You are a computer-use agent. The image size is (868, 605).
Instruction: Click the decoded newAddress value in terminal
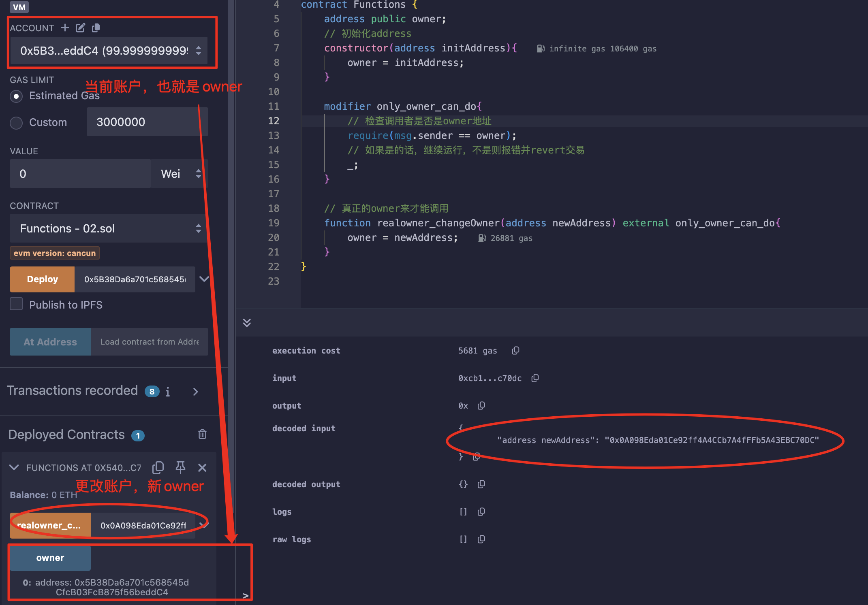click(712, 440)
